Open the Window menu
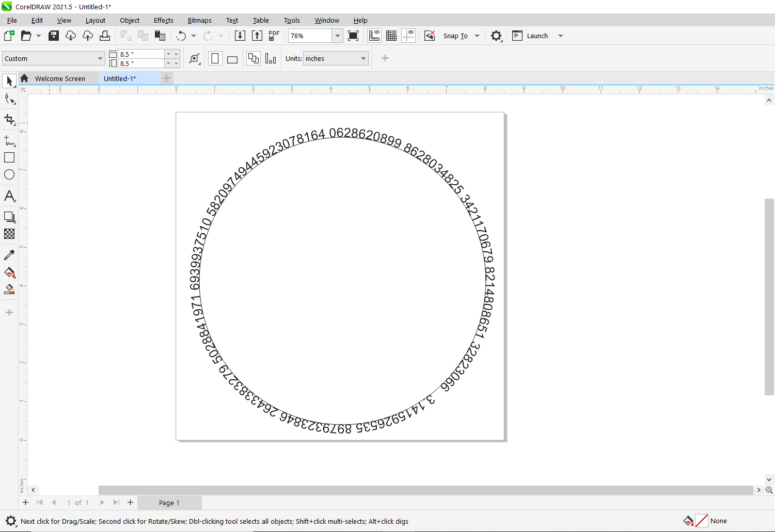The image size is (775, 532). click(327, 20)
